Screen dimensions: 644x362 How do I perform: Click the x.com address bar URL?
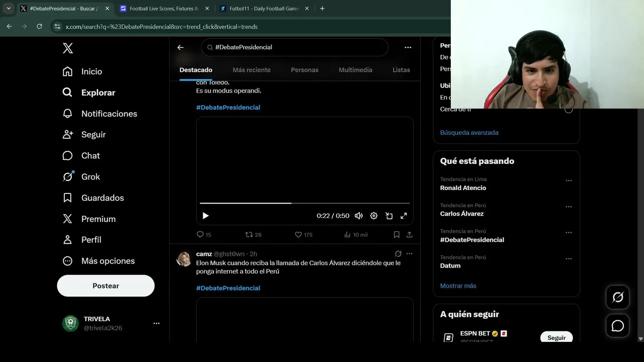tap(162, 27)
